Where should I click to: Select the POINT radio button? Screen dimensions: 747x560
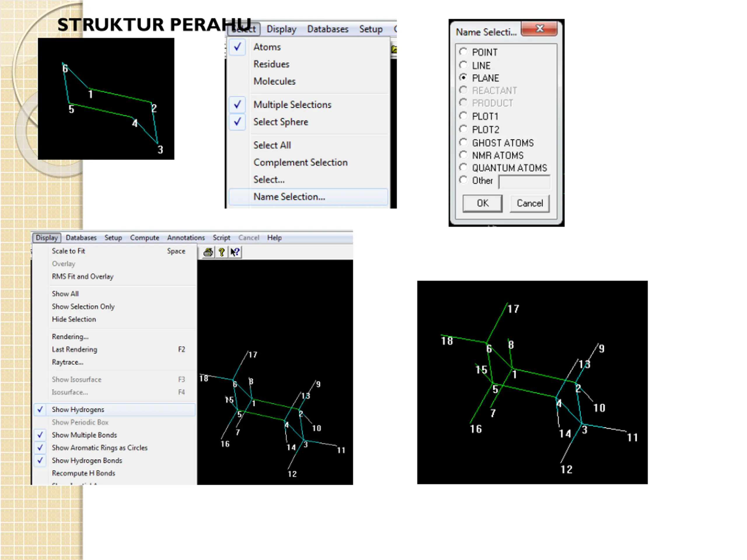click(x=463, y=52)
